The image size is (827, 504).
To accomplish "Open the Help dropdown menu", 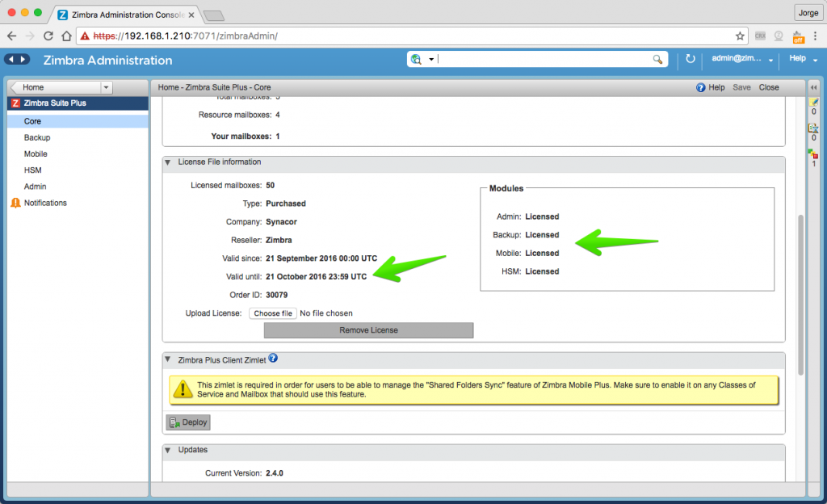I will coord(803,58).
